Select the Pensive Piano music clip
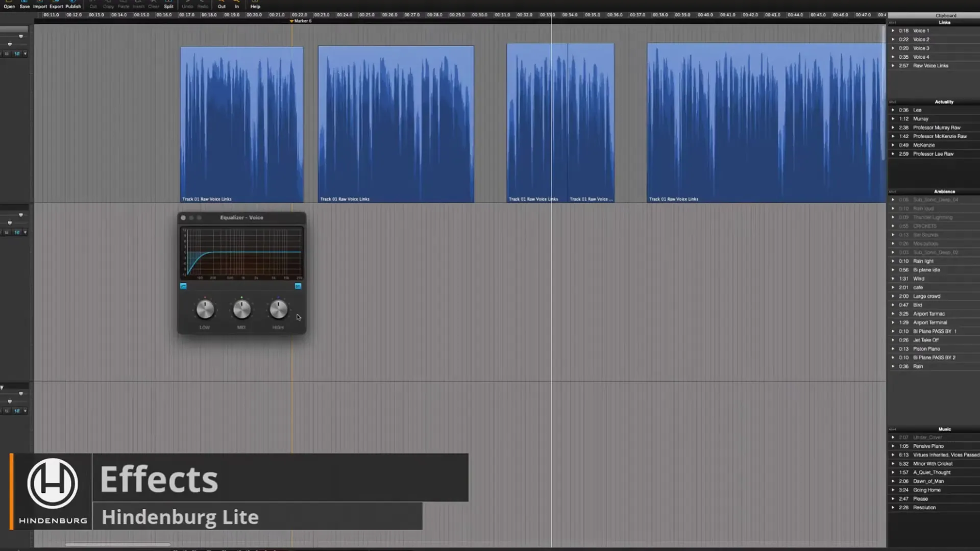The width and height of the screenshot is (980, 551). (x=928, y=446)
